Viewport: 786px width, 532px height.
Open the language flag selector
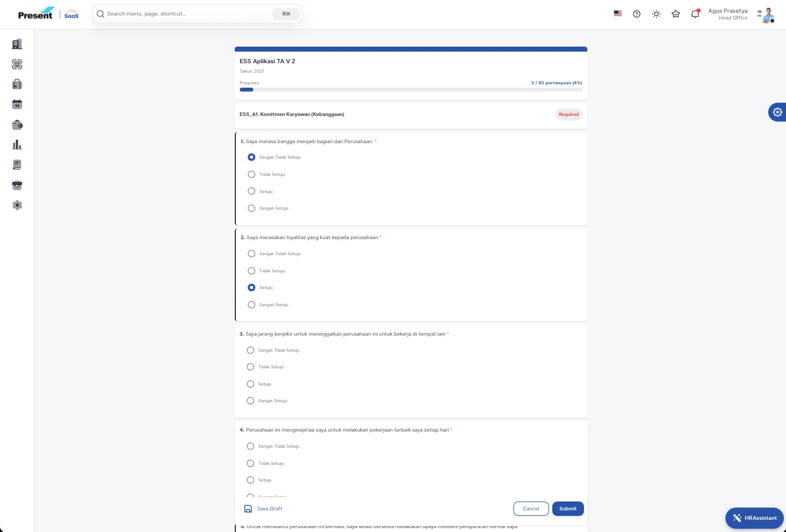click(618, 13)
